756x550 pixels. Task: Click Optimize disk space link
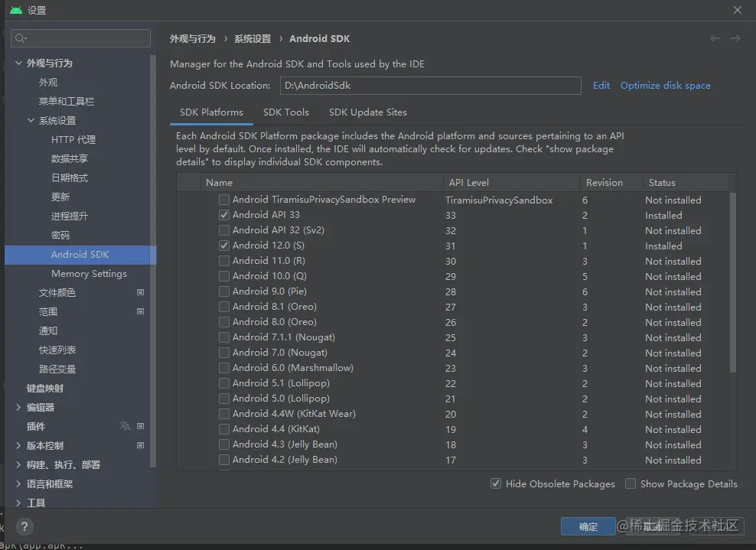point(666,86)
